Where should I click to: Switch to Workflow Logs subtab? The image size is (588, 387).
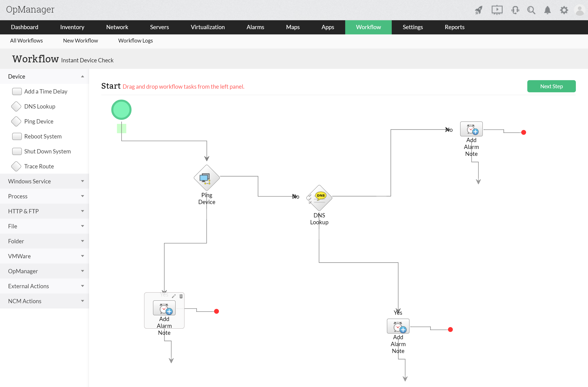click(x=135, y=40)
